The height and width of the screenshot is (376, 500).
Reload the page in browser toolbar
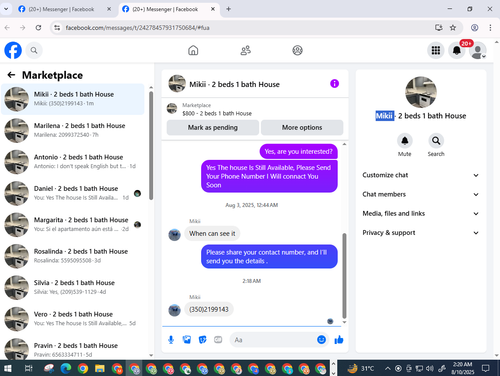point(38,28)
